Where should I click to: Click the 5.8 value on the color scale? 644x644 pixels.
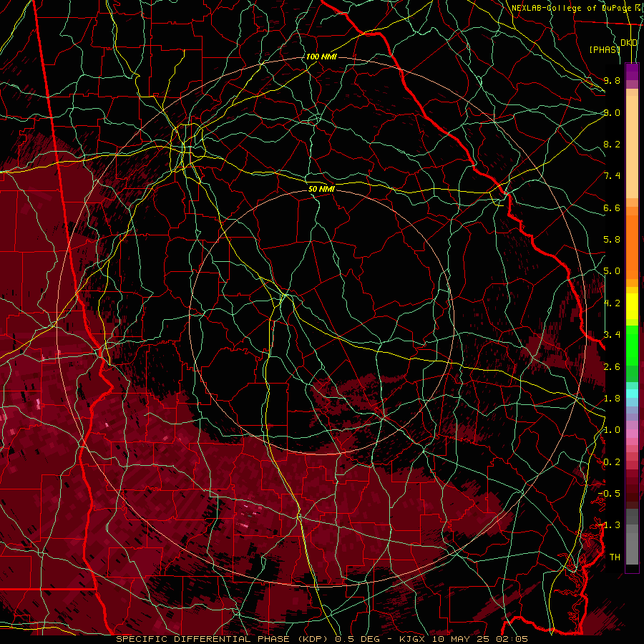[x=612, y=240]
